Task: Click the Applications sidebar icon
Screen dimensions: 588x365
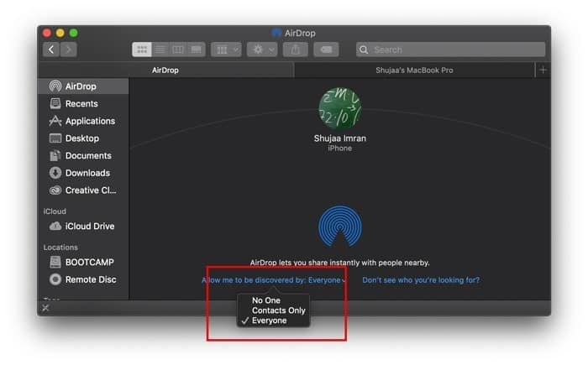Action: pyautogui.click(x=55, y=121)
